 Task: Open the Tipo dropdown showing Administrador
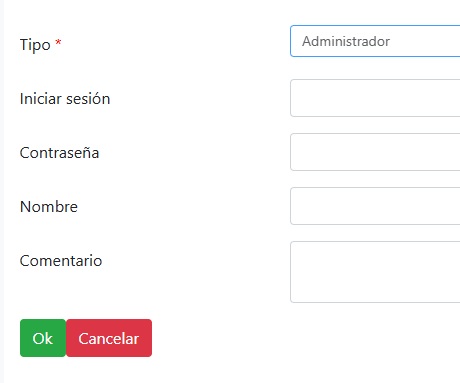click(x=375, y=41)
